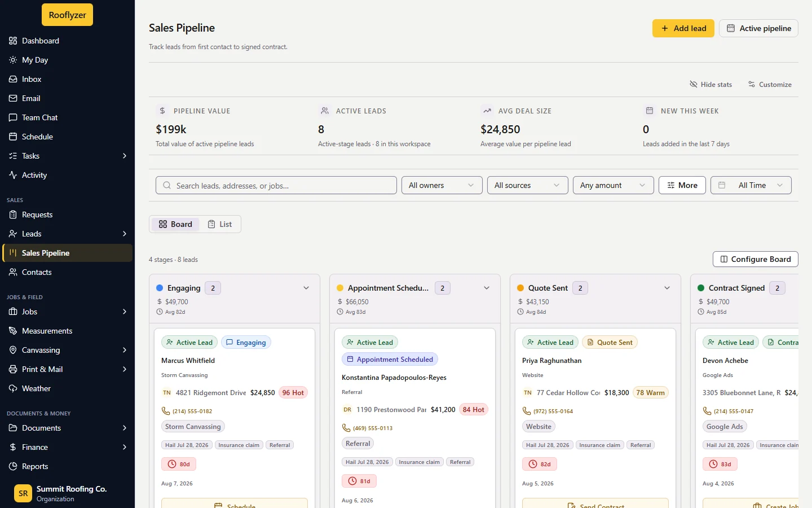Image resolution: width=812 pixels, height=508 pixels.
Task: Click the More filters button
Action: coord(682,185)
